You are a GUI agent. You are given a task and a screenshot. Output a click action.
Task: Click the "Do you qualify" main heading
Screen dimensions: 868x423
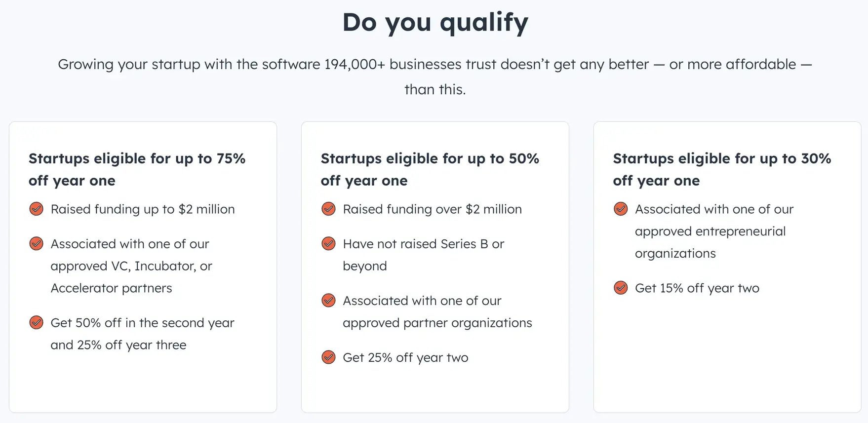pyautogui.click(x=435, y=23)
